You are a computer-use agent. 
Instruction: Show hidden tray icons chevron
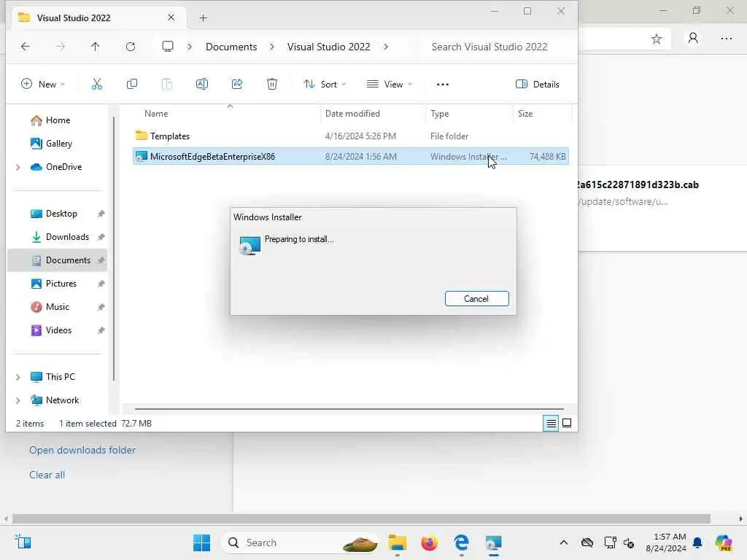tap(564, 542)
